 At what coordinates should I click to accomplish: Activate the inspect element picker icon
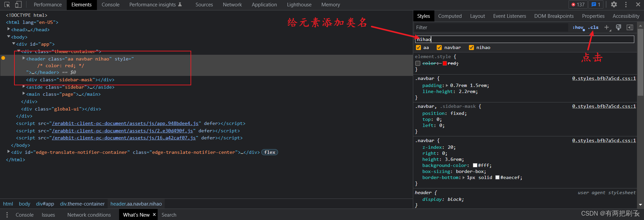7,5
